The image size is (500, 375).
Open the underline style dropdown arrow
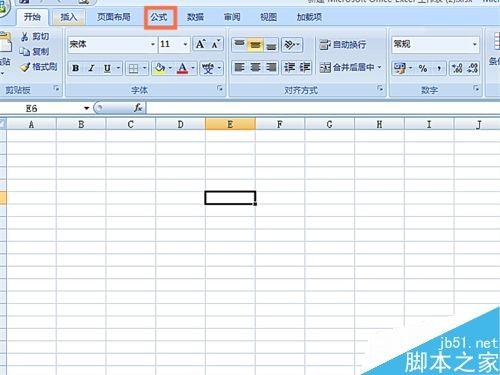point(118,68)
